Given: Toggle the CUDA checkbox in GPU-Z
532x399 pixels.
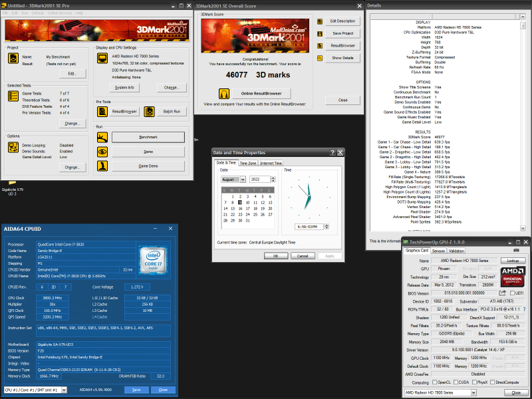Looking at the screenshot, I should click(x=456, y=382).
